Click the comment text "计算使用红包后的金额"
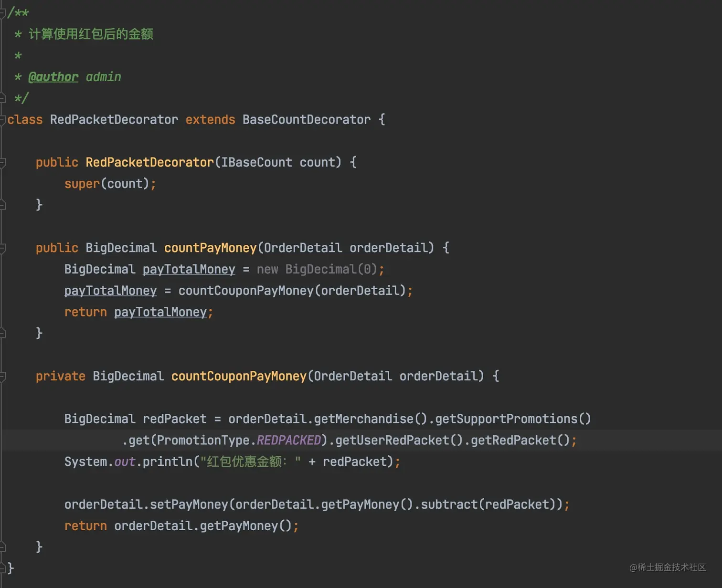Viewport: 722px width, 588px height. pyautogui.click(x=91, y=34)
